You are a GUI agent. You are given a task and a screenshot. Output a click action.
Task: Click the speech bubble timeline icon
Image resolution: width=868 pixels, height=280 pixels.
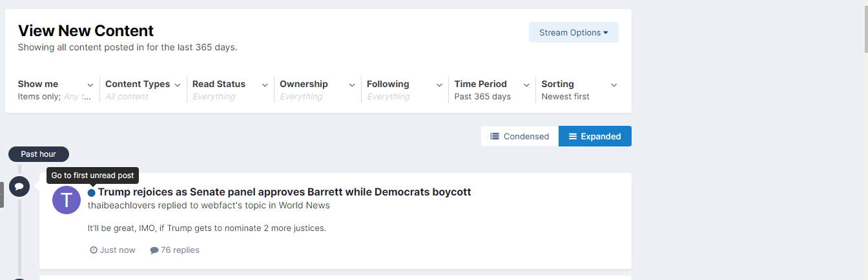point(19,186)
